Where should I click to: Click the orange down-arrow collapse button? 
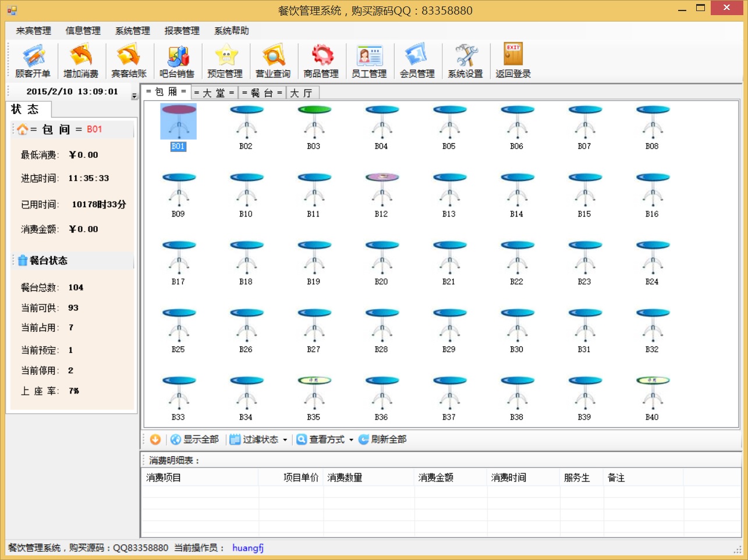[x=155, y=440]
